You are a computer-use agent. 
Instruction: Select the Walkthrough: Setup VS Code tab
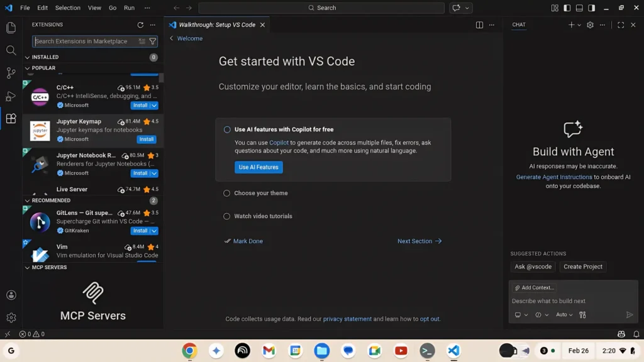coord(217,25)
